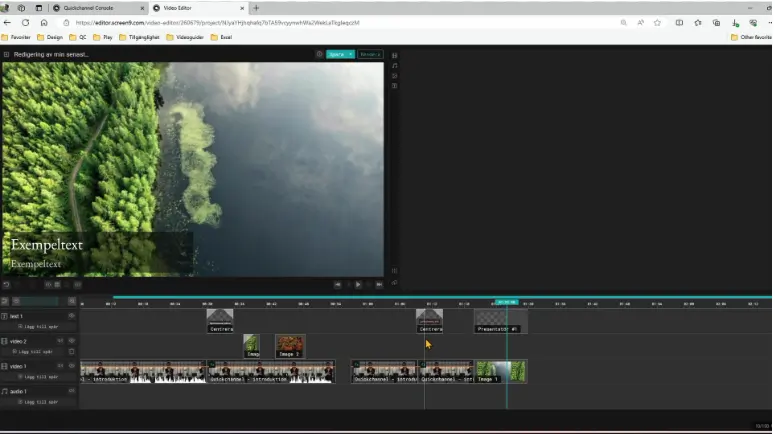
Task: Add this page to browser favorites
Action: click(658, 22)
